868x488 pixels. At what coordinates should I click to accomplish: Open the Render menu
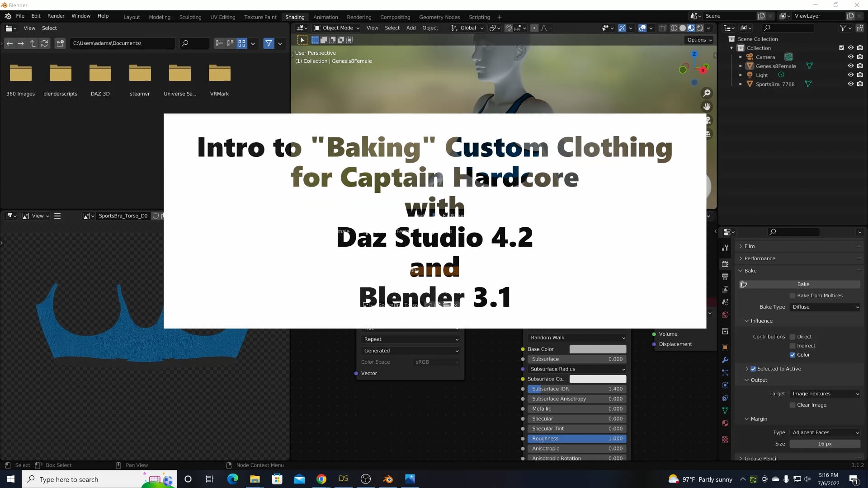pos(56,16)
